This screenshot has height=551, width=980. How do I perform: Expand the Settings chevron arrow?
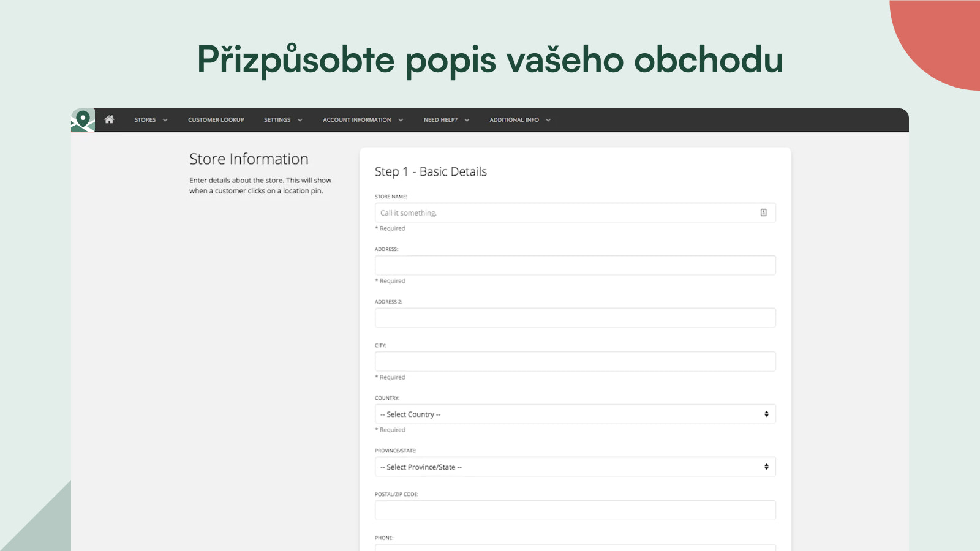point(300,120)
